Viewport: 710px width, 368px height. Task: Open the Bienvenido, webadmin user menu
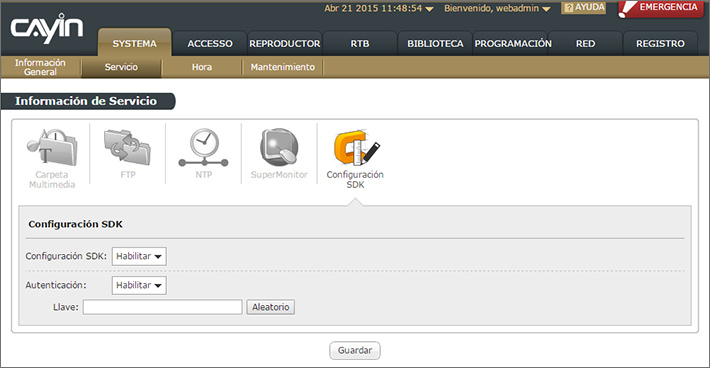(497, 8)
